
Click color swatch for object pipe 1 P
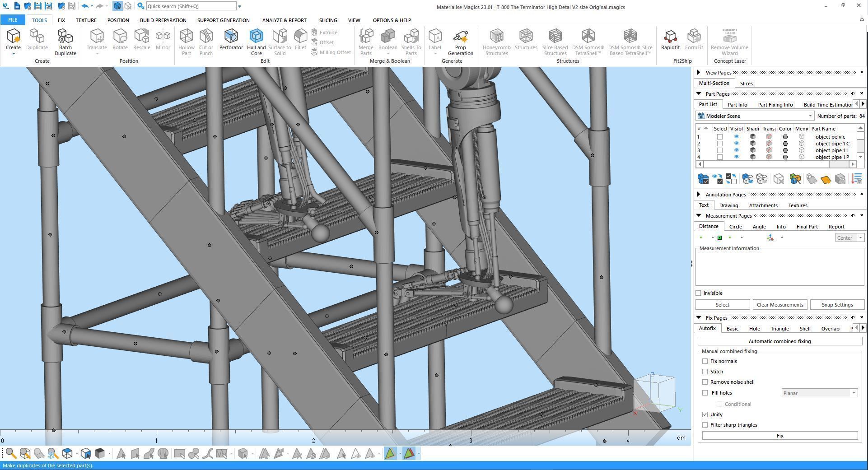click(x=785, y=157)
